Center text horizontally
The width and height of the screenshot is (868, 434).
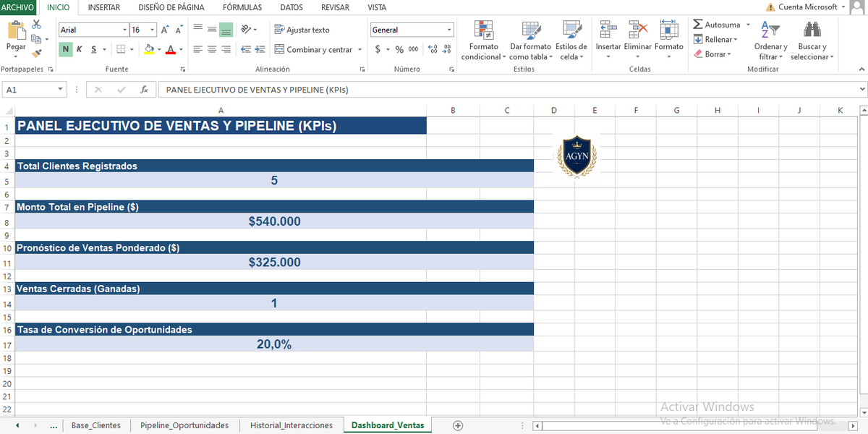(x=212, y=49)
